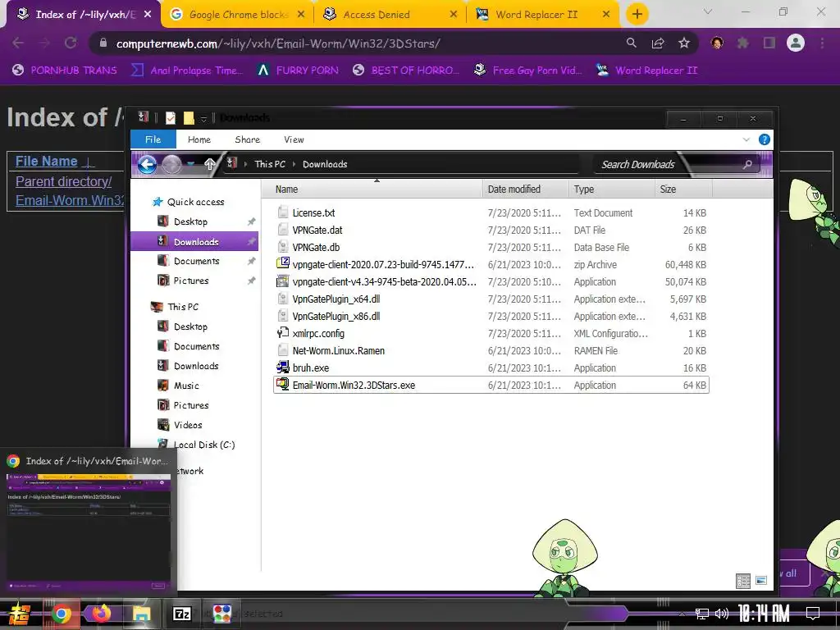Sort by the File Name header link

point(47,162)
